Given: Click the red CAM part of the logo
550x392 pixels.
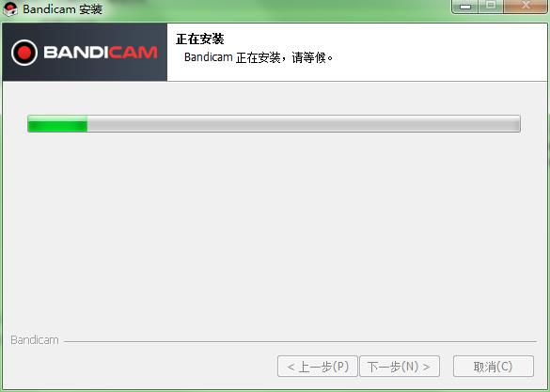Looking at the screenshot, I should pos(133,53).
